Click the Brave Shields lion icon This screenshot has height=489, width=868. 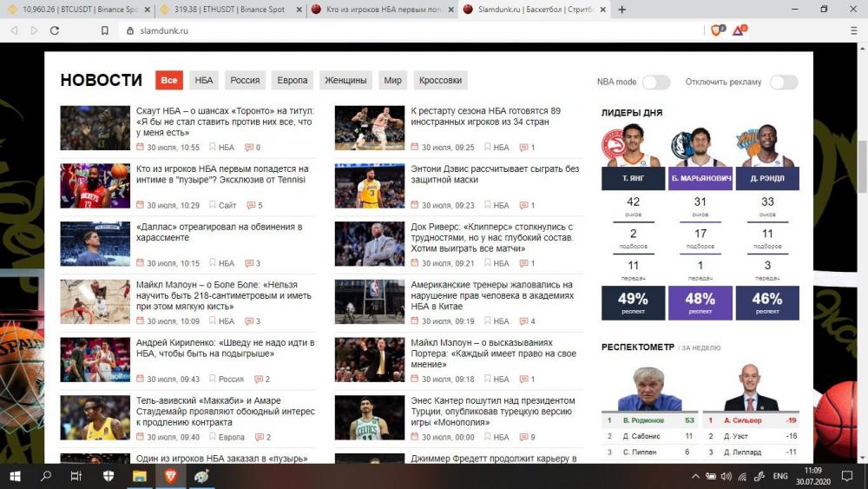click(x=717, y=30)
